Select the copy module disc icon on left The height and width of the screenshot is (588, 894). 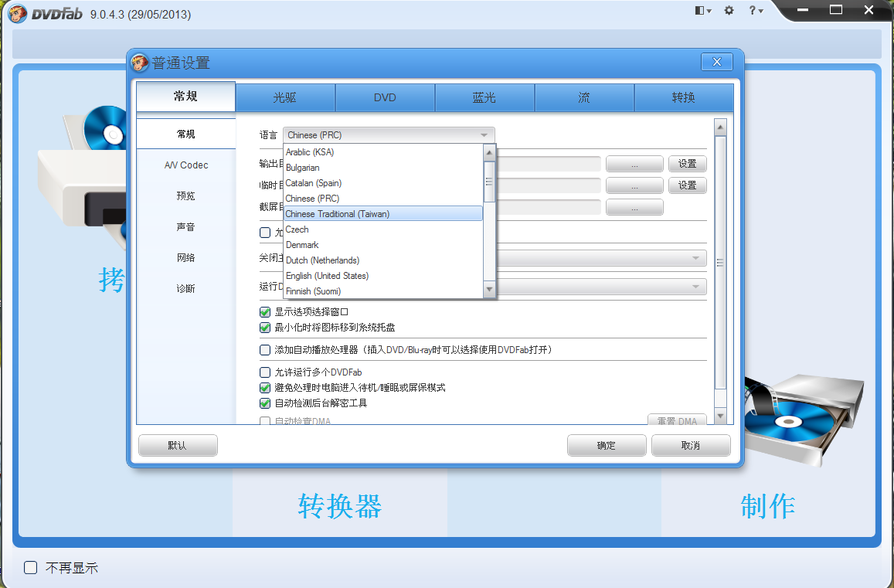click(83, 177)
